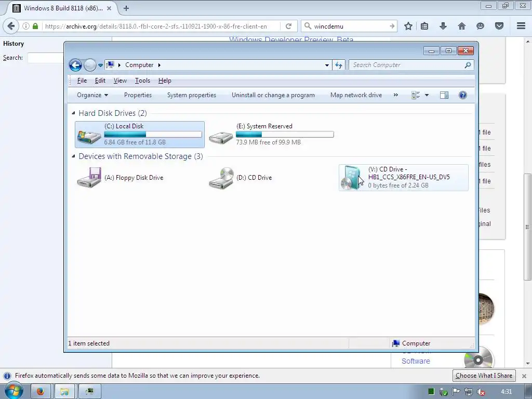
Task: Toggle the preview pane icon
Action: point(444,96)
